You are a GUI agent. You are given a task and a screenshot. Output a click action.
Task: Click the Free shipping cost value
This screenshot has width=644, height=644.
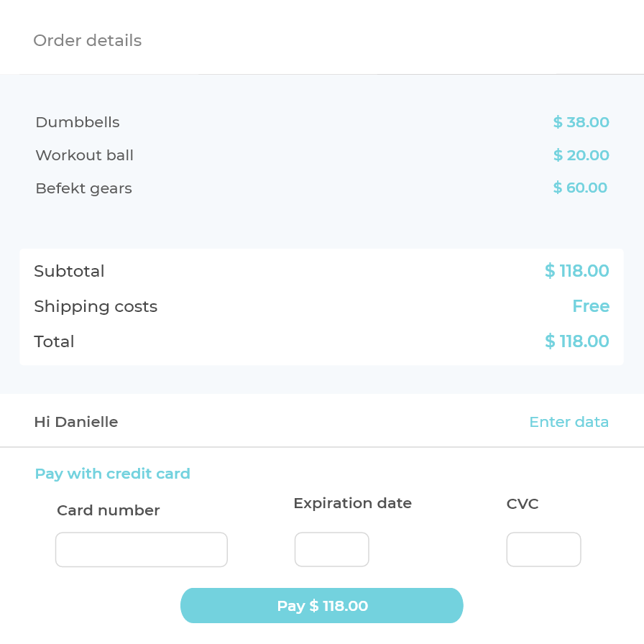click(591, 306)
